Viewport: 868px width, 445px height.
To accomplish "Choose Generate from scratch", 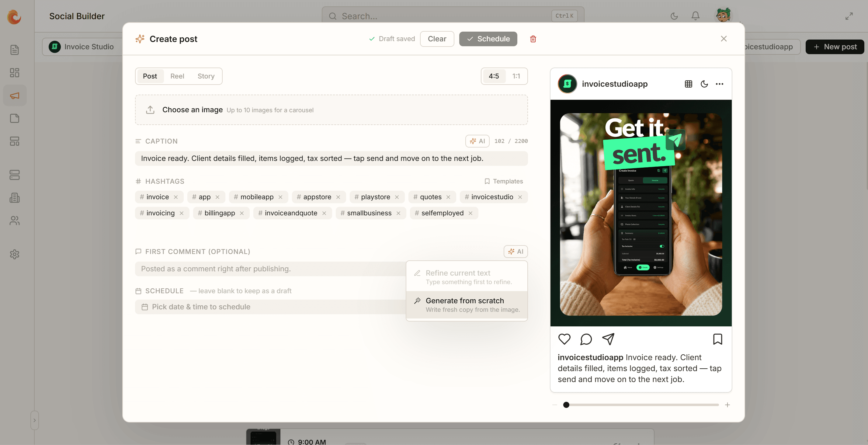I will pyautogui.click(x=467, y=305).
